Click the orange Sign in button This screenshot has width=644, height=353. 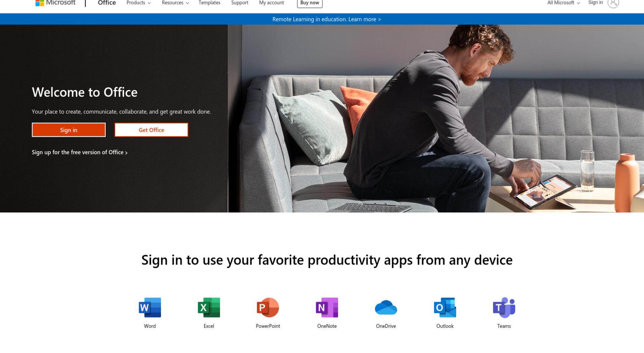[69, 130]
